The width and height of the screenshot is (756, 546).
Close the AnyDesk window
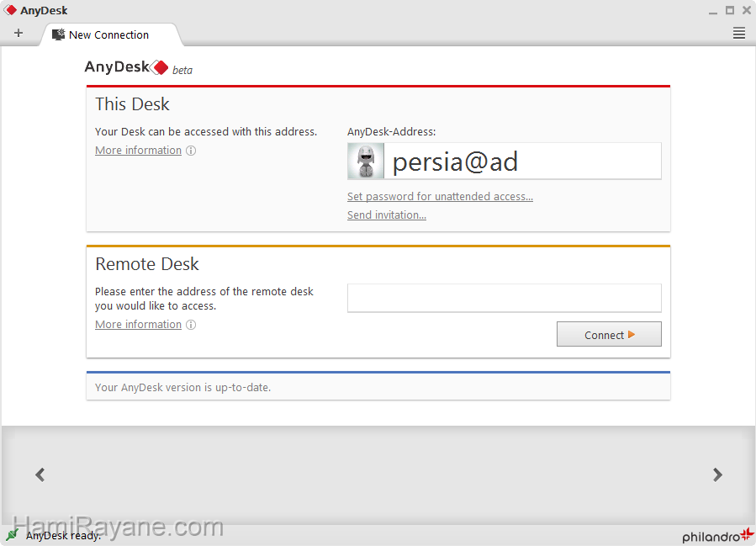coord(747,10)
